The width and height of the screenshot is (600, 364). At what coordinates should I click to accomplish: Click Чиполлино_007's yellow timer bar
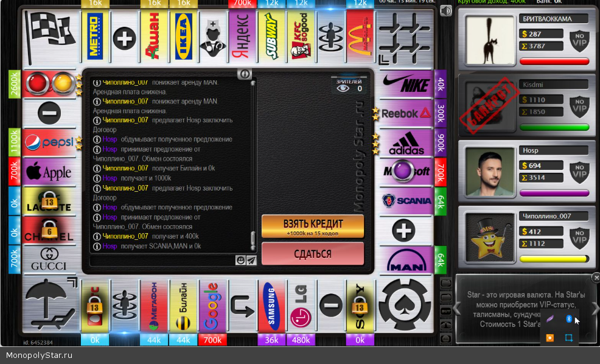coord(554,259)
